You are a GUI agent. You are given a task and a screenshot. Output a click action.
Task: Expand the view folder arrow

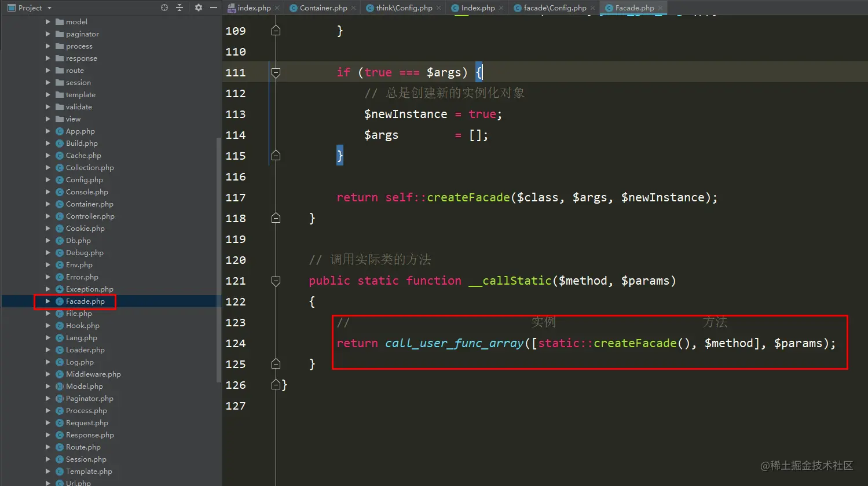(x=48, y=119)
